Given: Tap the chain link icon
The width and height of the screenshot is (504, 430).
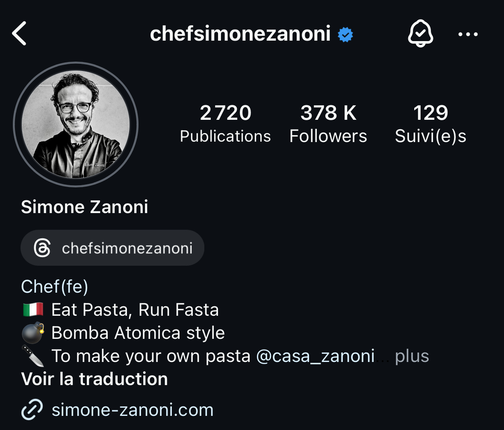Looking at the screenshot, I should coord(32,410).
